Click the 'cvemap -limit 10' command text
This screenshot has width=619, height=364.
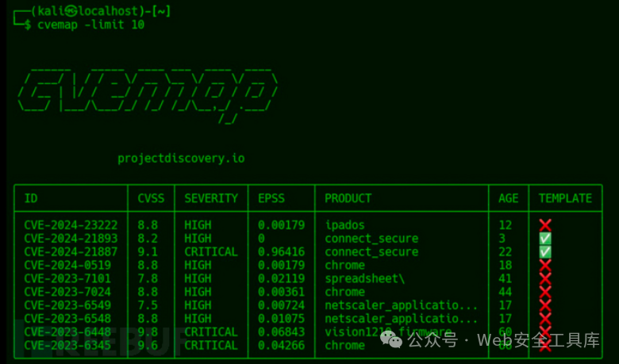[91, 25]
